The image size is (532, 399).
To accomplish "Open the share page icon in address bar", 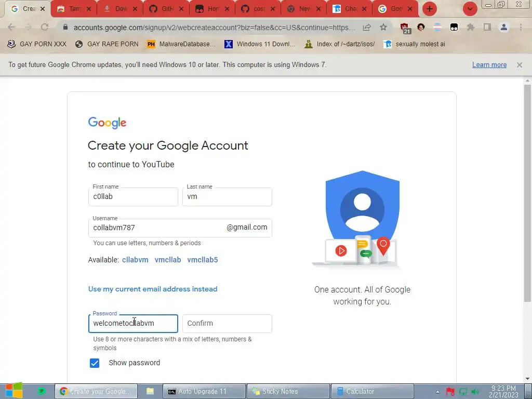I will point(367,27).
